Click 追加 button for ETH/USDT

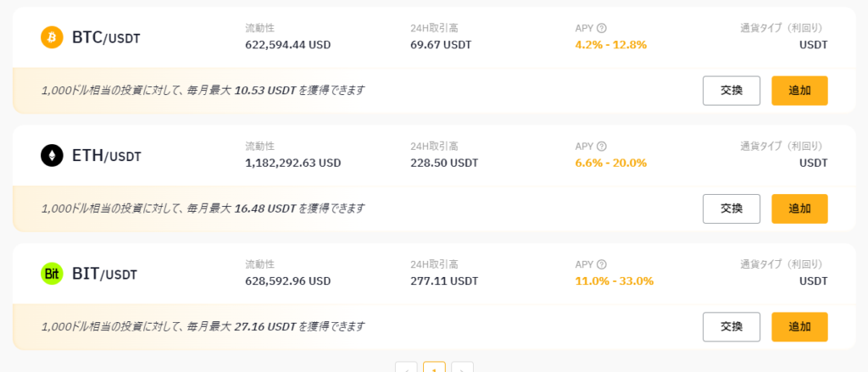tap(799, 208)
